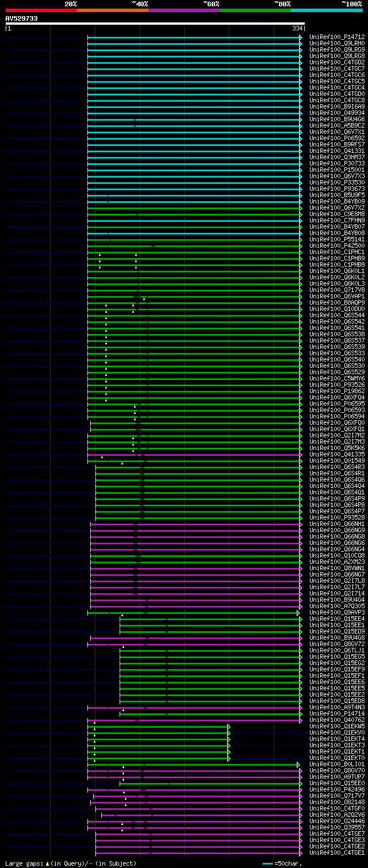Click the cyan ~100% identity legend segment
Viewport: 368px width, 868px height.
(x=327, y=10)
